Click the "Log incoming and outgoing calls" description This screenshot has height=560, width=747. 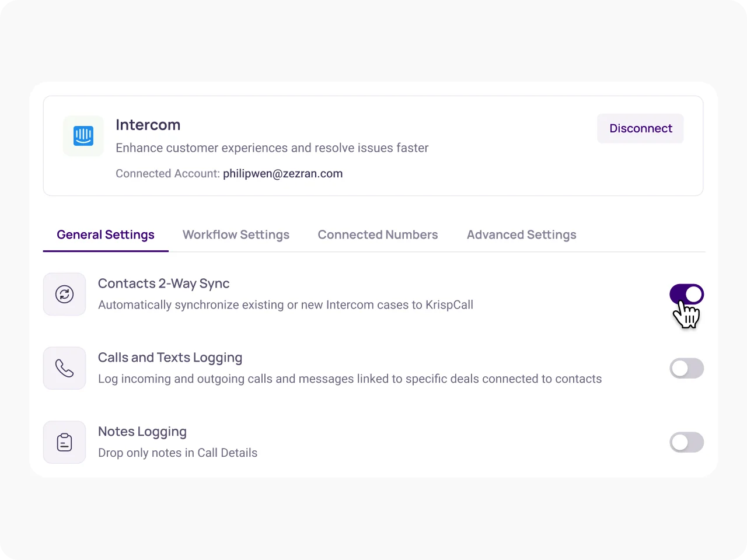click(350, 379)
